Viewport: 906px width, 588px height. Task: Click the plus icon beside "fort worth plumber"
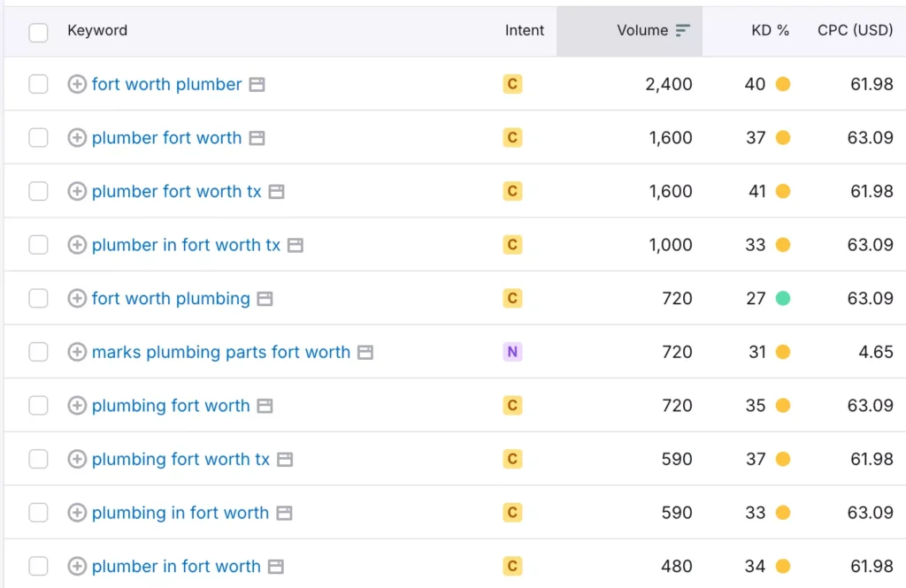(77, 84)
